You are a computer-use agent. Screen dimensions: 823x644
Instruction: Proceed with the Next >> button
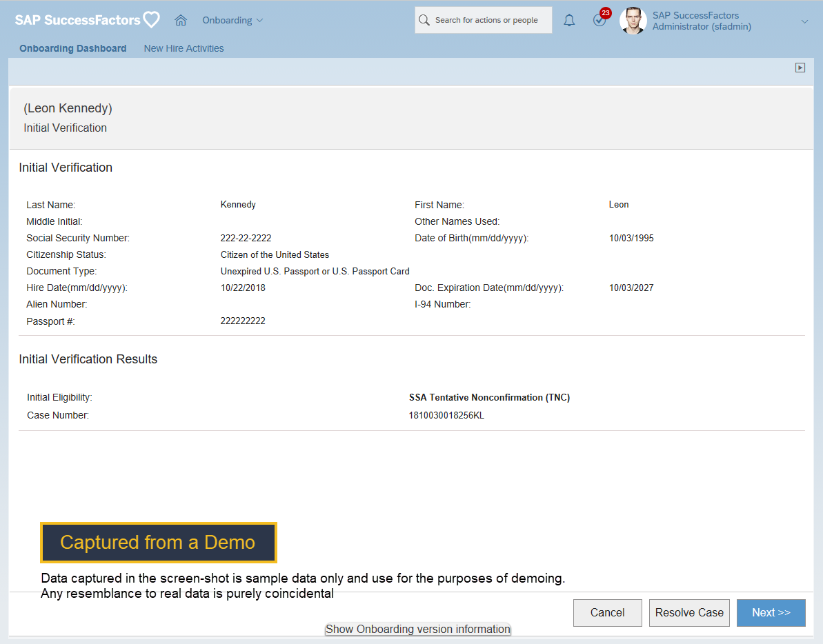coord(771,612)
